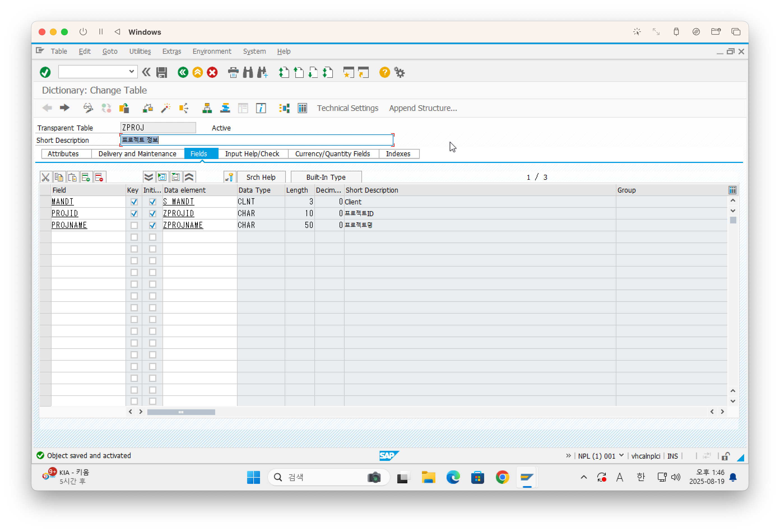Click Append Structure... button

pyautogui.click(x=423, y=108)
